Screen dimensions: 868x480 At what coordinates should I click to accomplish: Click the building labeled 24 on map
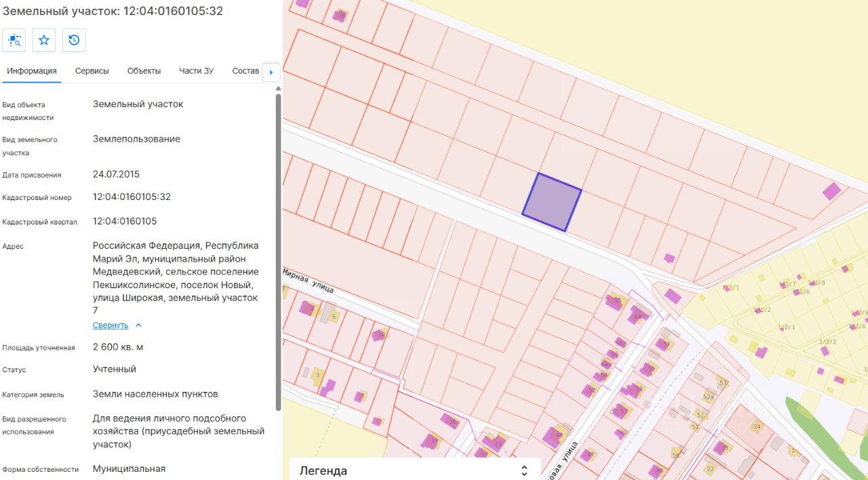757,426
